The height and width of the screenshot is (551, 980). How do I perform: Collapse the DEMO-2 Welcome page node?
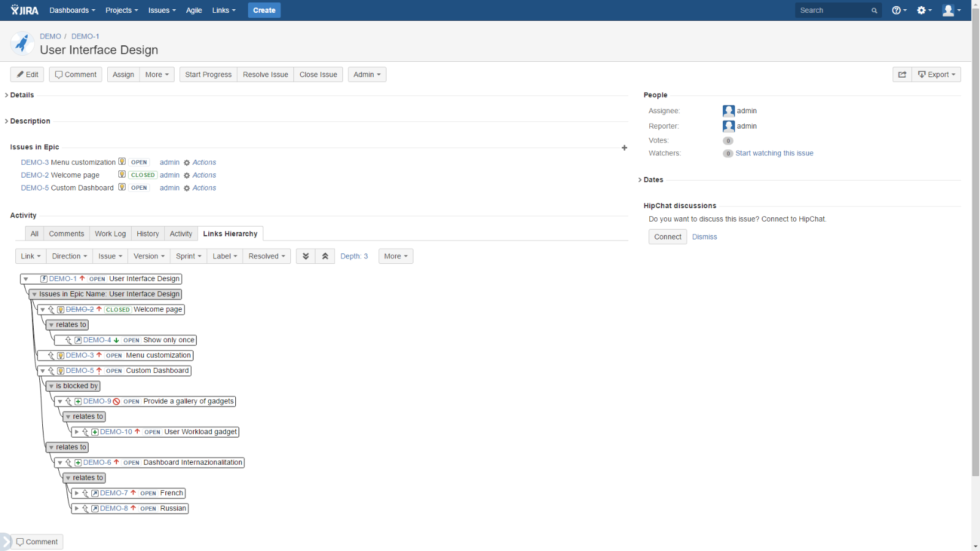(42, 310)
